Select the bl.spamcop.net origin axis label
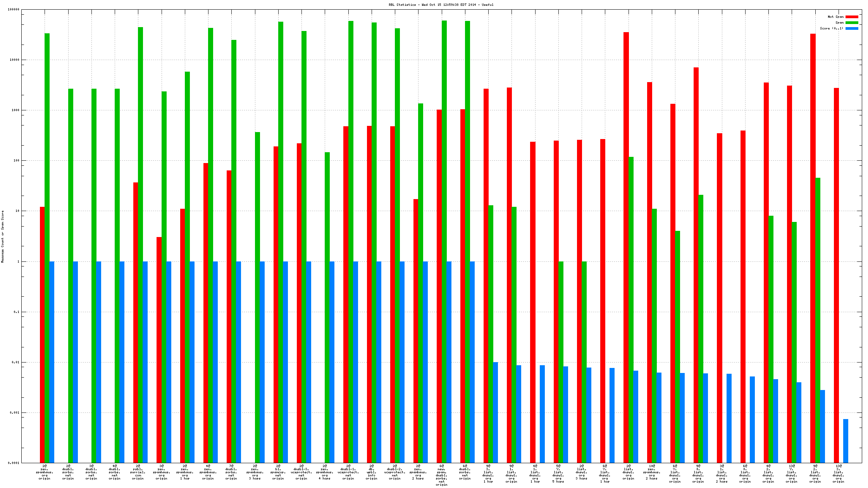 (x=278, y=472)
